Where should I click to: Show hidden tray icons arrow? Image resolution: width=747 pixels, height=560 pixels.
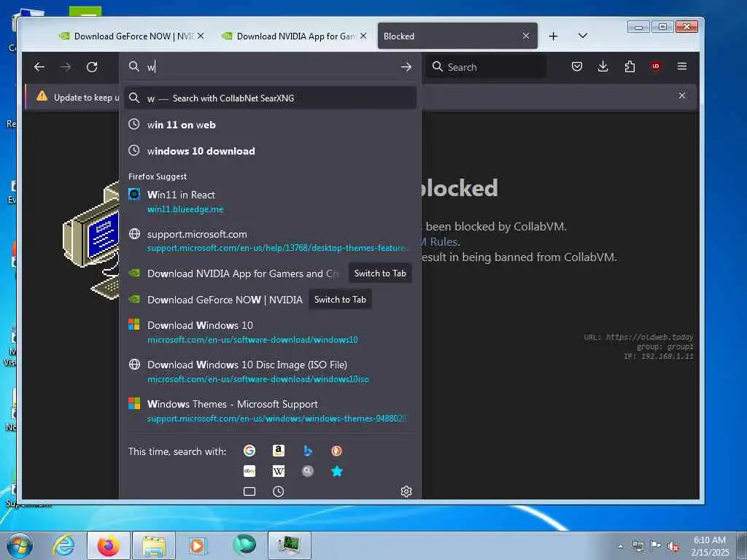click(x=620, y=547)
